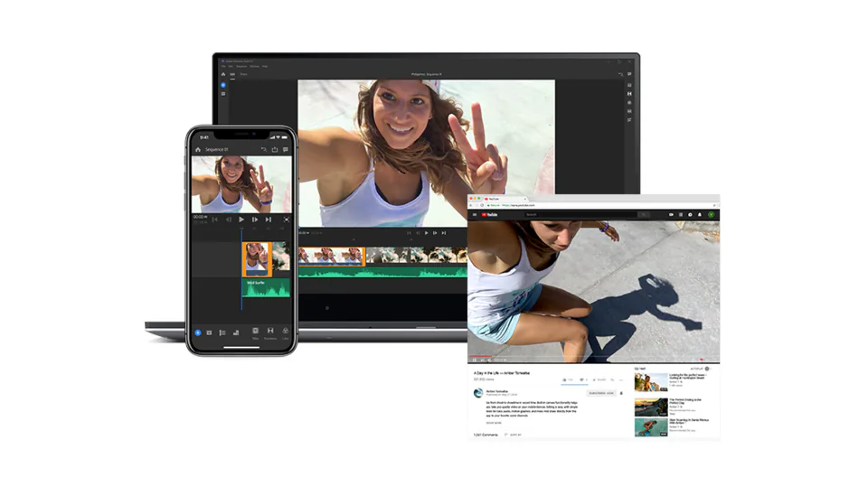868x487 pixels.
Task: Open the YouTube hamburger menu
Action: coord(475,215)
